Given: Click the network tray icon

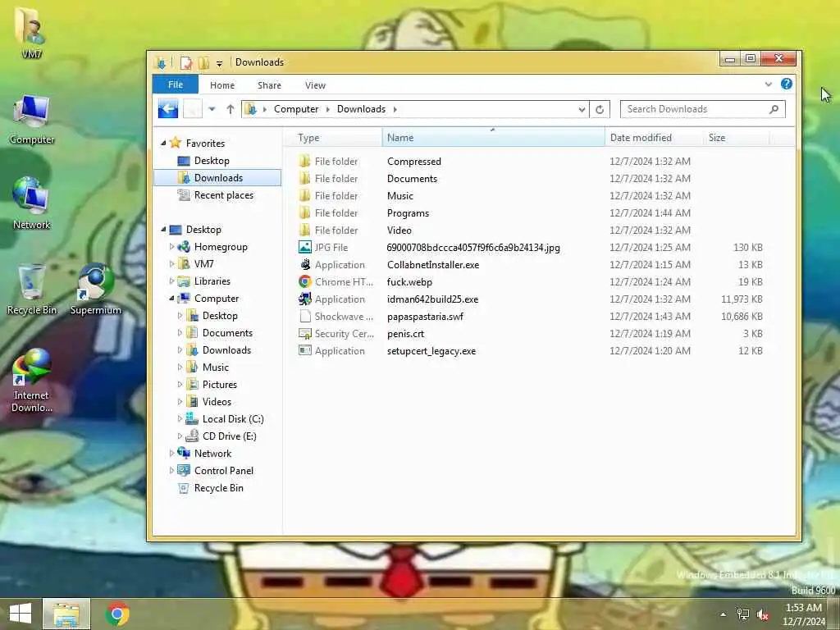Looking at the screenshot, I should point(743,614).
